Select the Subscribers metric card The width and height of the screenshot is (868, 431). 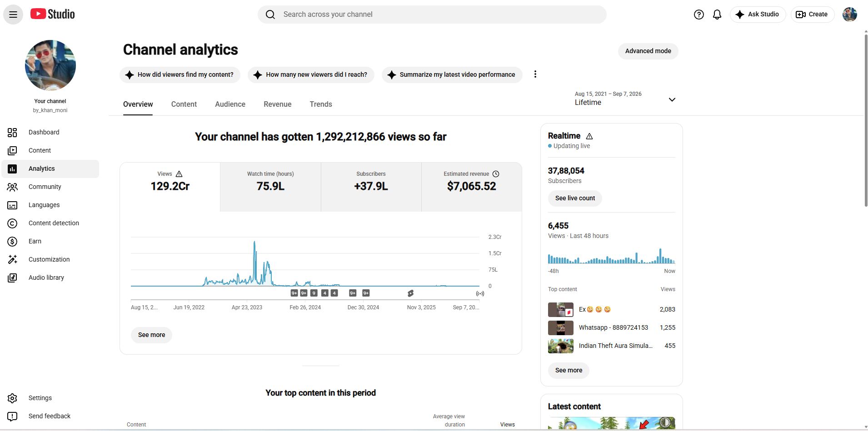371,187
